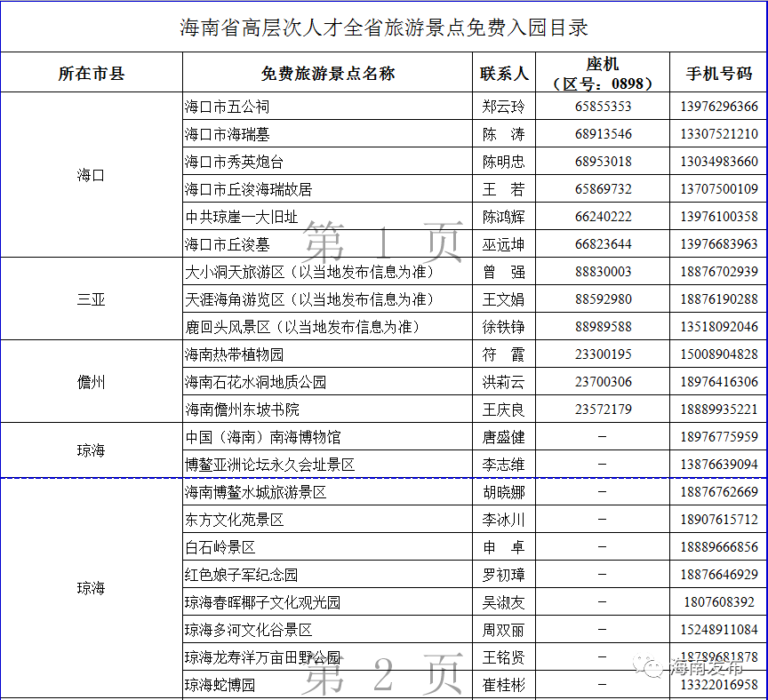This screenshot has width=768, height=700.
Task: Select contact name 洪莉云
Action: pos(503,381)
